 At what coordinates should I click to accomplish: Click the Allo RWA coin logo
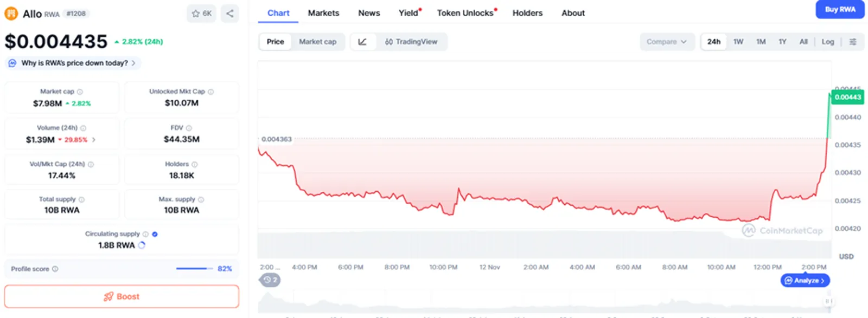[11, 14]
